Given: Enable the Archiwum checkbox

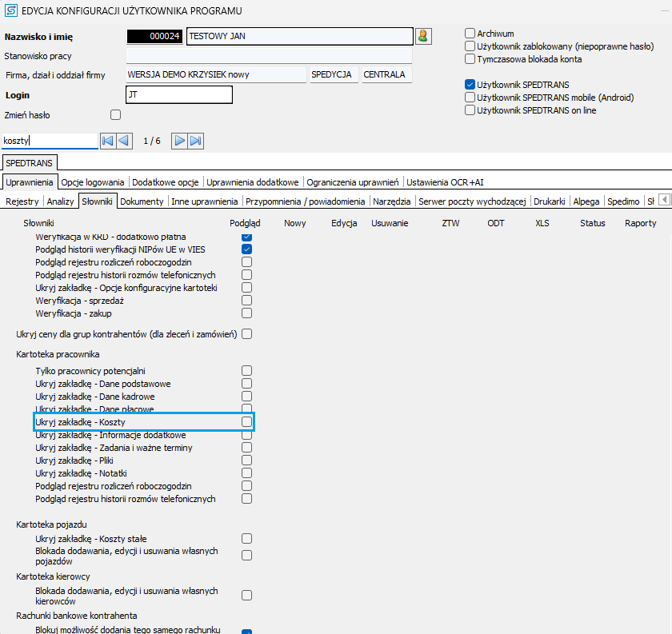Looking at the screenshot, I should pos(470,34).
